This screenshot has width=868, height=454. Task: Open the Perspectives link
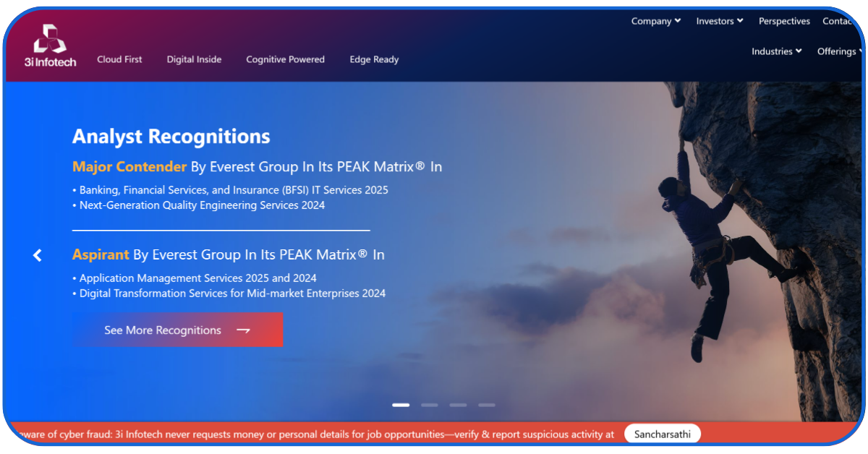click(x=784, y=21)
